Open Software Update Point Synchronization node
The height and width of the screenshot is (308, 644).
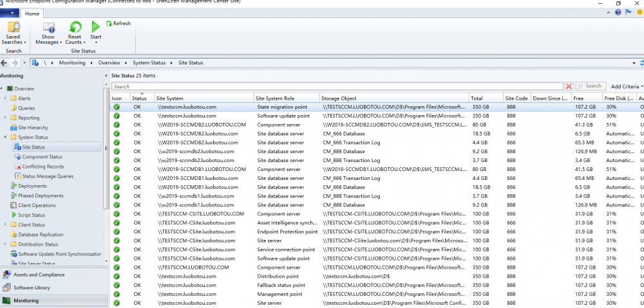[x=59, y=254]
